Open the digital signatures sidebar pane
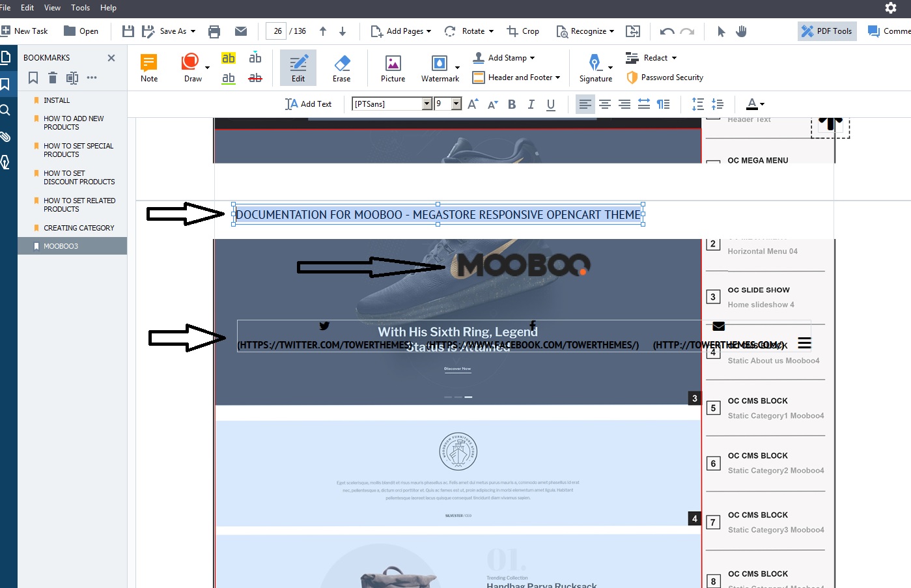911x588 pixels. (x=5, y=162)
